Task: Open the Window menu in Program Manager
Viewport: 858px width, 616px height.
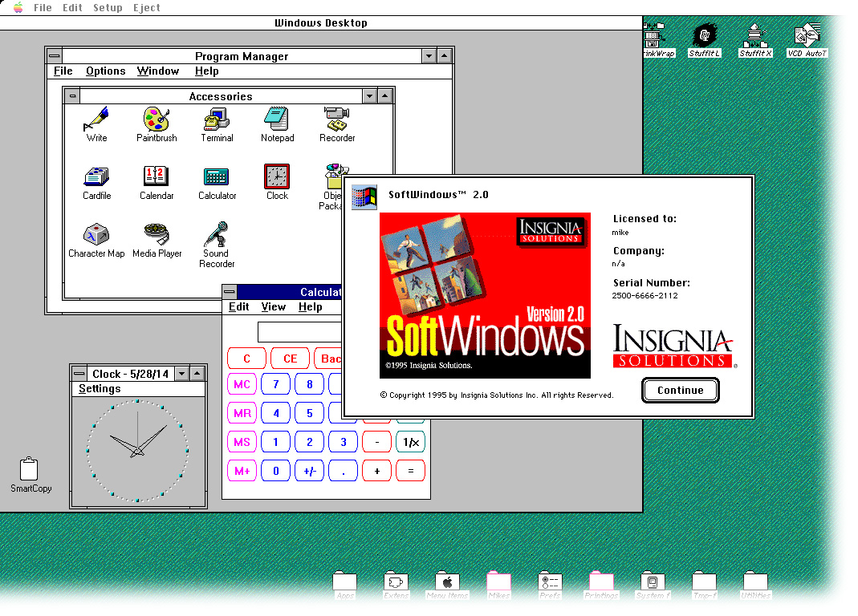Action: tap(158, 71)
